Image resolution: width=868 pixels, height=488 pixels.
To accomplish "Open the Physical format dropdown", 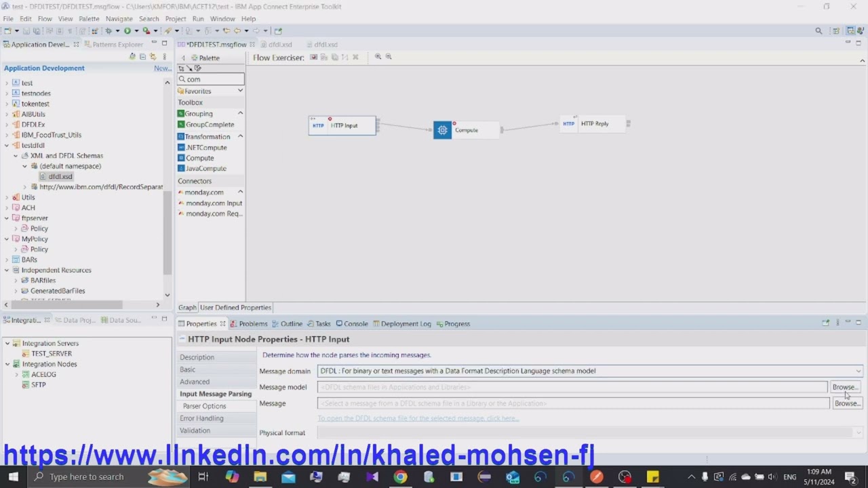I will 859,432.
